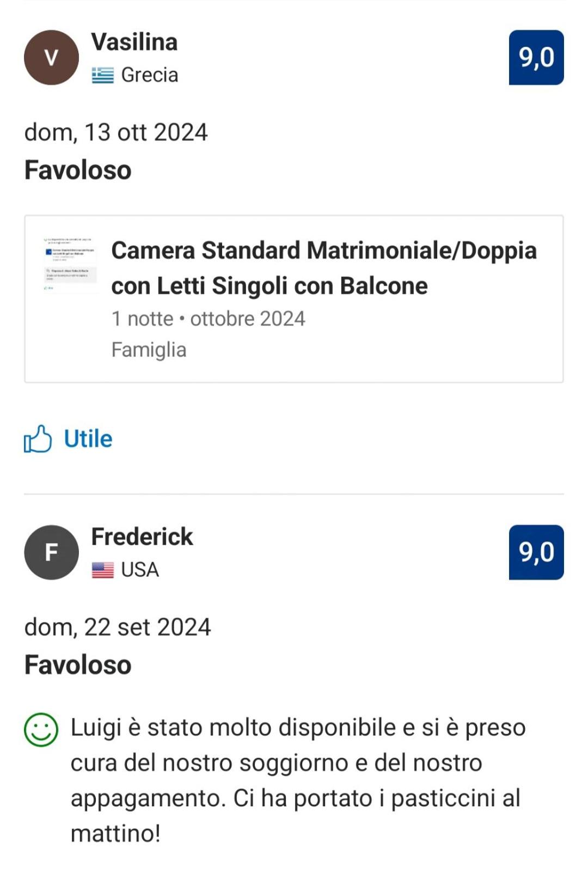Open Camera Standard Matrimoniale/Doppia room title
Screen dimensions: 588x877
tap(324, 268)
